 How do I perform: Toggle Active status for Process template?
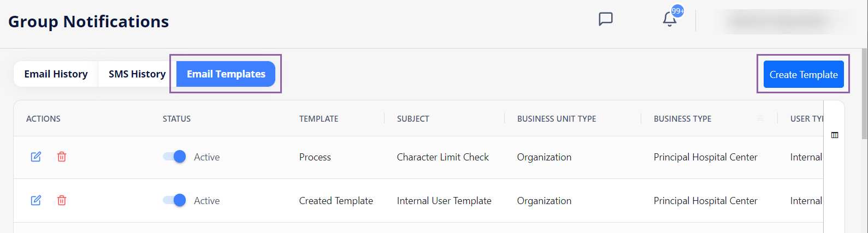(174, 157)
